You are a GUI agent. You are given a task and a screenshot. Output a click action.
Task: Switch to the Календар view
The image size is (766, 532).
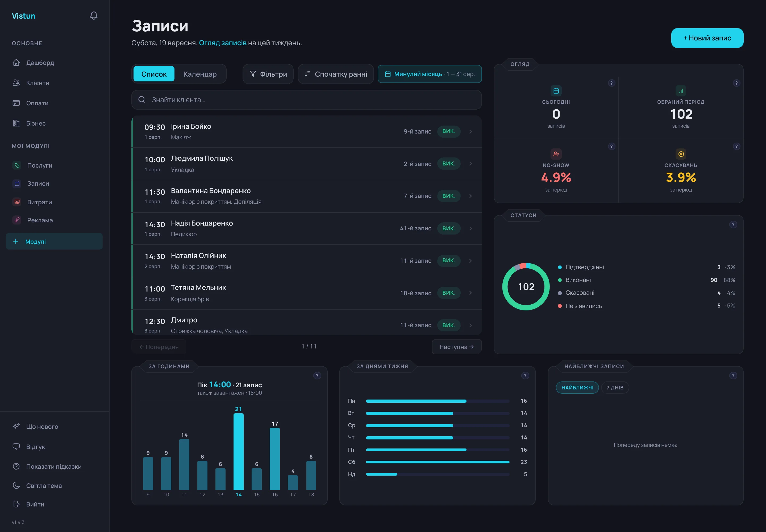click(200, 74)
